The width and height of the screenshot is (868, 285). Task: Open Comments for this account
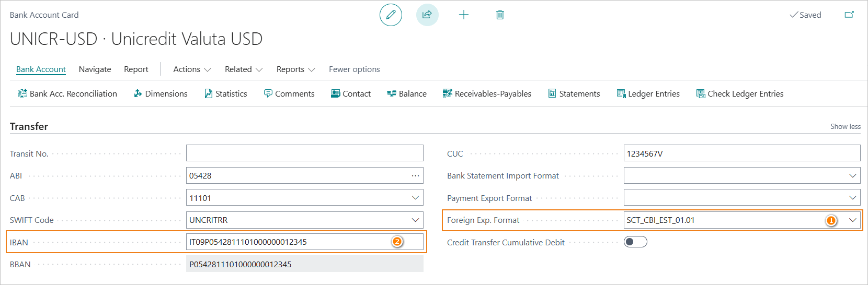pyautogui.click(x=289, y=93)
